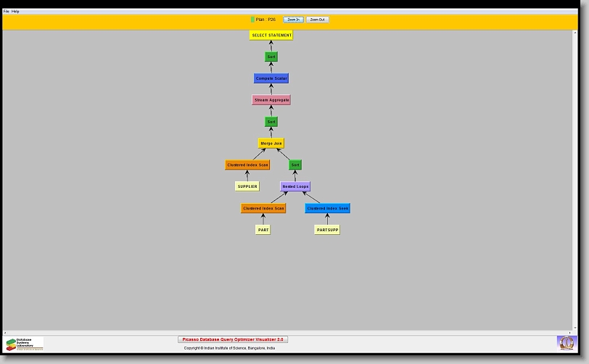This screenshot has height=364, width=589.
Task: Open the File menu
Action: click(7, 12)
